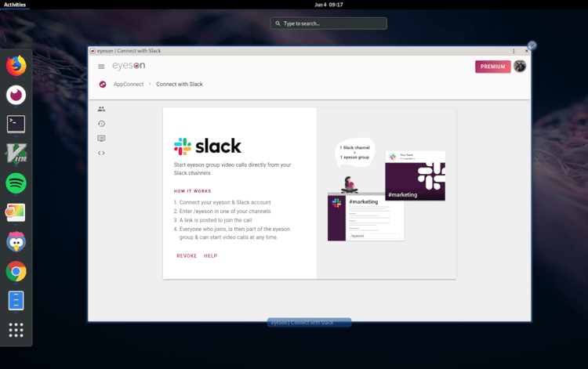588x369 pixels.
Task: Click the 'HOW IT WORKS' heading
Action: (192, 191)
